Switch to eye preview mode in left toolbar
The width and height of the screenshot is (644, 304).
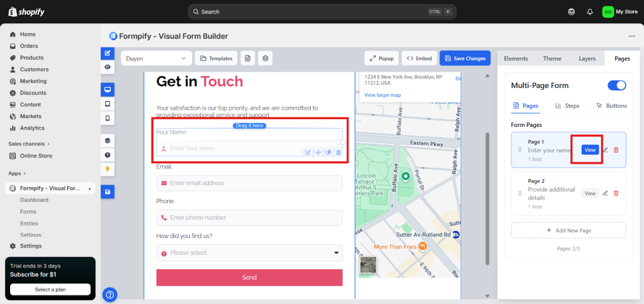pyautogui.click(x=108, y=67)
